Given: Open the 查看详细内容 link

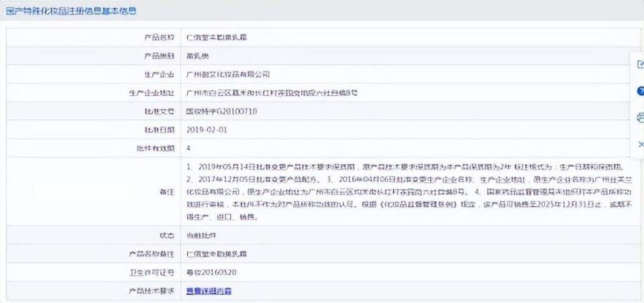Looking at the screenshot, I should (209, 291).
